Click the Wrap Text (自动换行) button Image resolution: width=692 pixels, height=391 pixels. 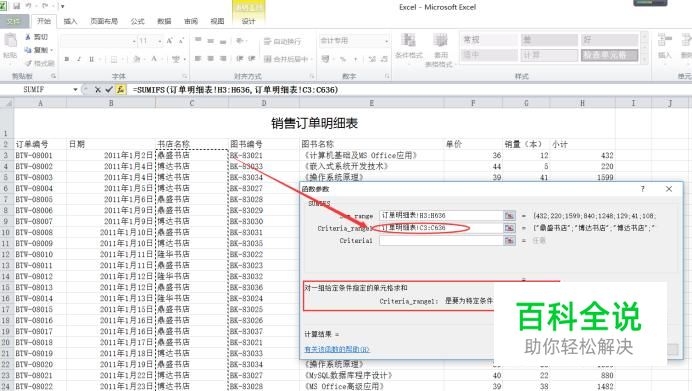pyautogui.click(x=283, y=41)
